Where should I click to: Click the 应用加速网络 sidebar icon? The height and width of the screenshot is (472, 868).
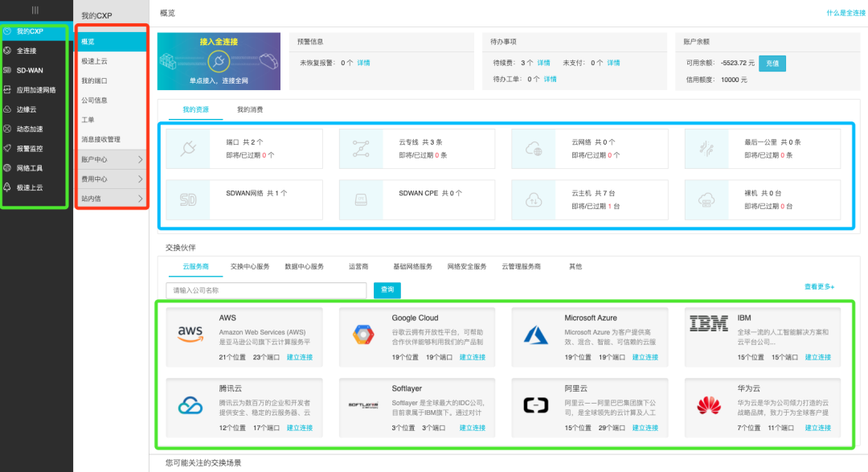point(7,90)
